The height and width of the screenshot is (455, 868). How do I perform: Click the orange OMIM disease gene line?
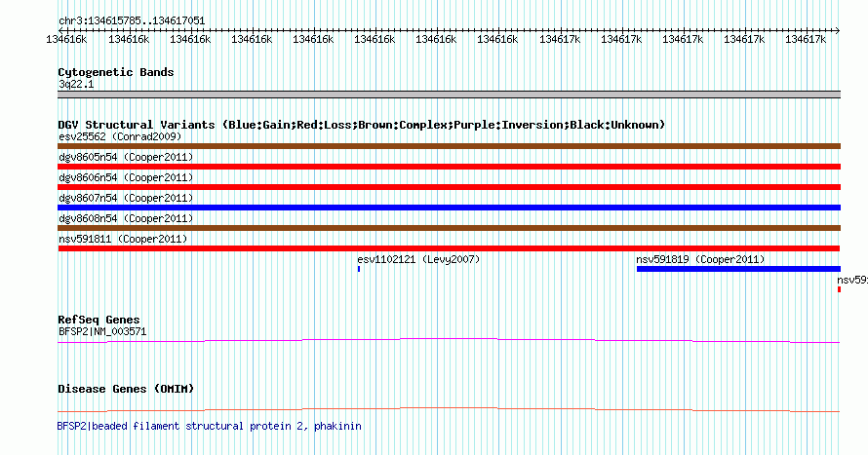click(x=449, y=409)
